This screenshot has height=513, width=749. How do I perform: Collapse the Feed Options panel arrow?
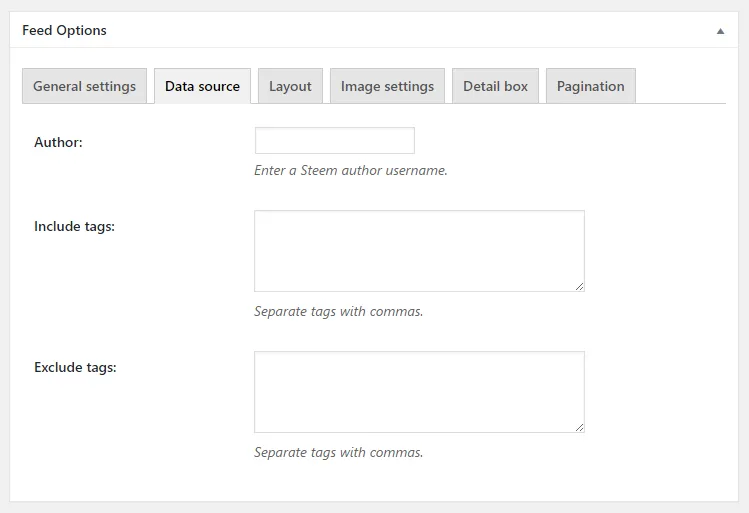[x=720, y=31]
